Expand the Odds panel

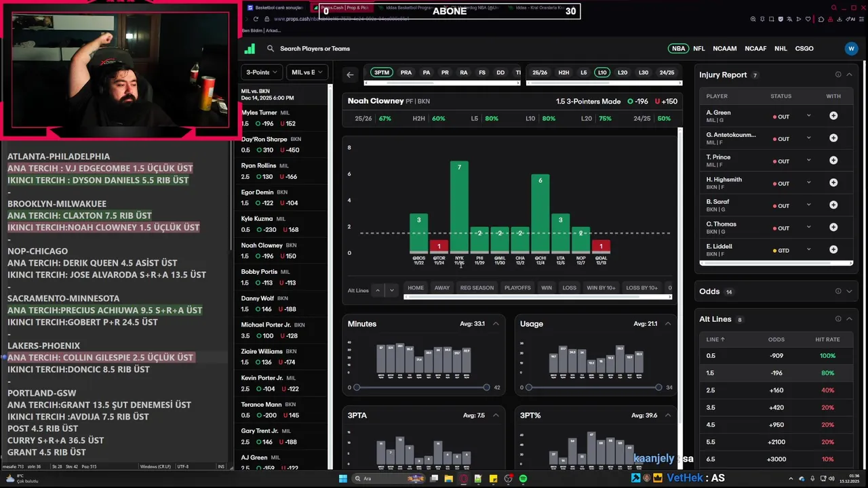[849, 291]
